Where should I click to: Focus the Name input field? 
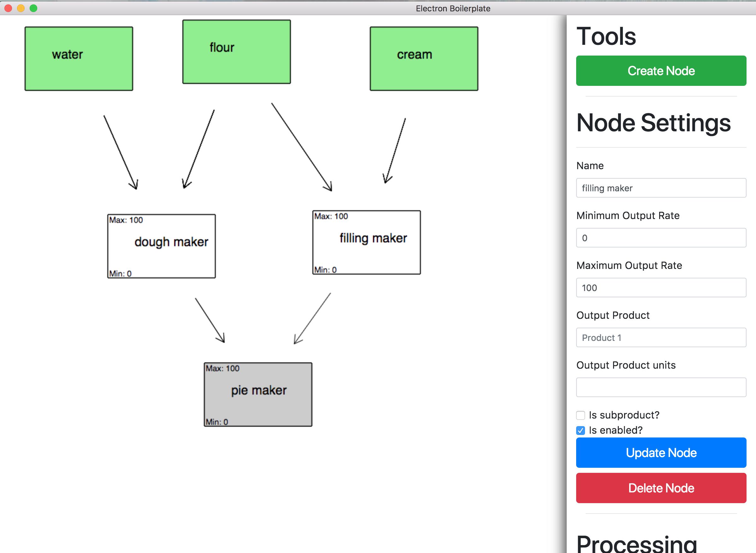[x=661, y=188]
